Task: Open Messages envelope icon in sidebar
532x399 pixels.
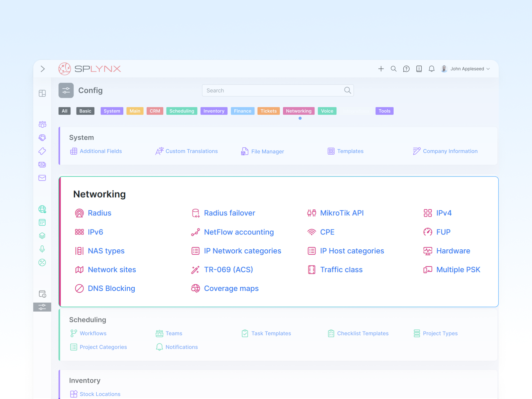Action: [x=42, y=178]
